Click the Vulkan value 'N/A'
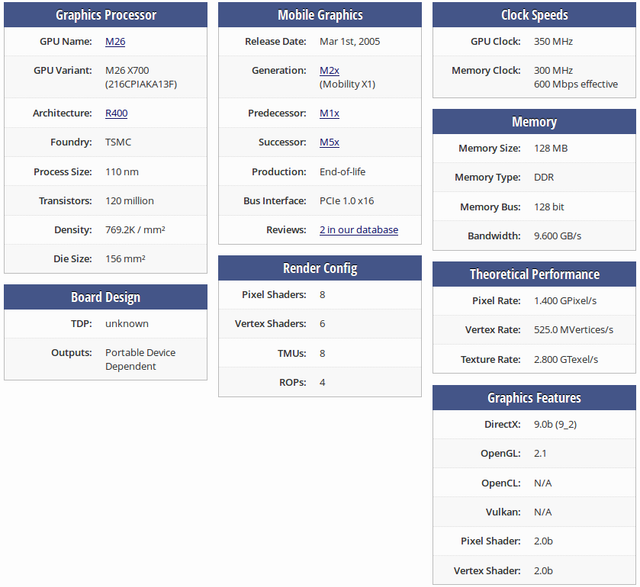Screen dimensions: 640x587 tap(542, 512)
